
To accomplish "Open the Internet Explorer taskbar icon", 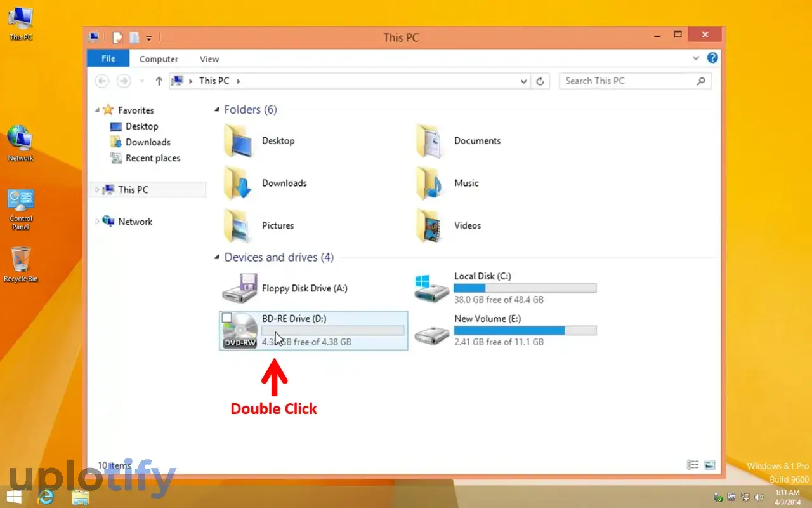I will (x=46, y=497).
